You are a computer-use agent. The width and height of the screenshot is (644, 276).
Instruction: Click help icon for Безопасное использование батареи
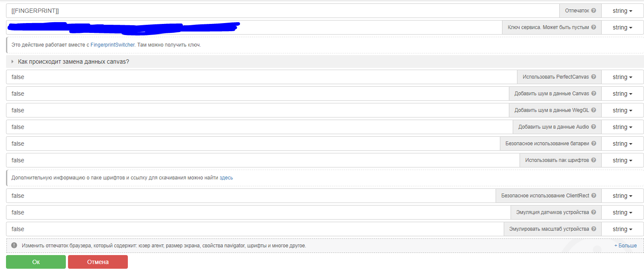594,144
